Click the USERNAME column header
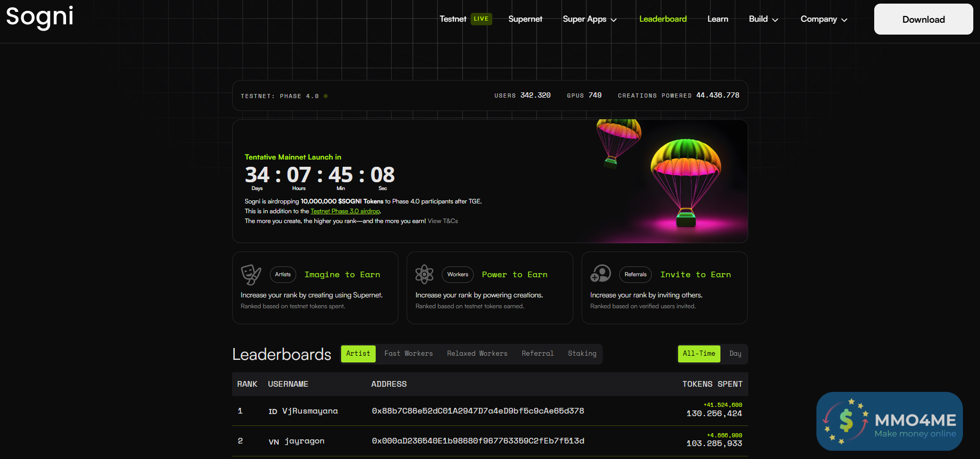The width and height of the screenshot is (980, 459). tap(288, 384)
